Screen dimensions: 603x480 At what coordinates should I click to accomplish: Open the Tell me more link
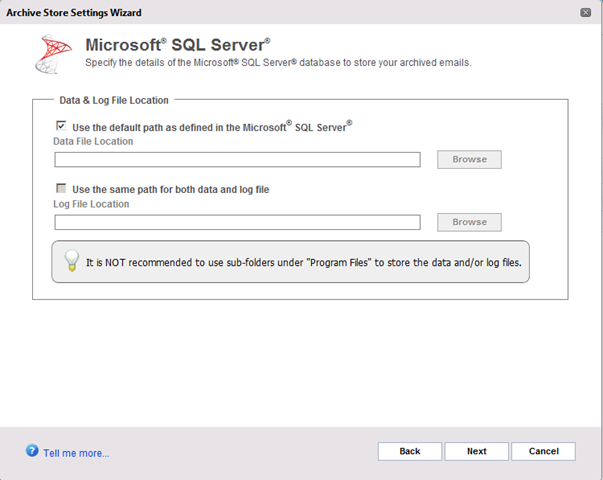point(76,453)
